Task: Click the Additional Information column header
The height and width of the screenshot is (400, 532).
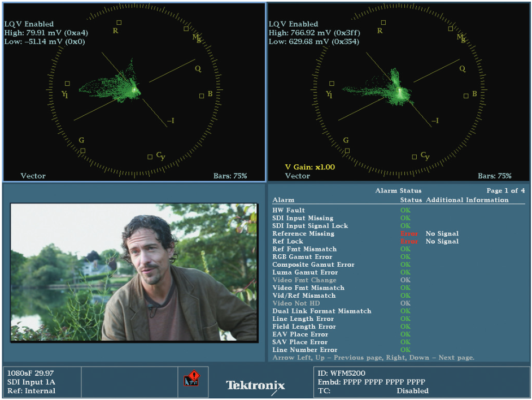Action: (x=467, y=200)
